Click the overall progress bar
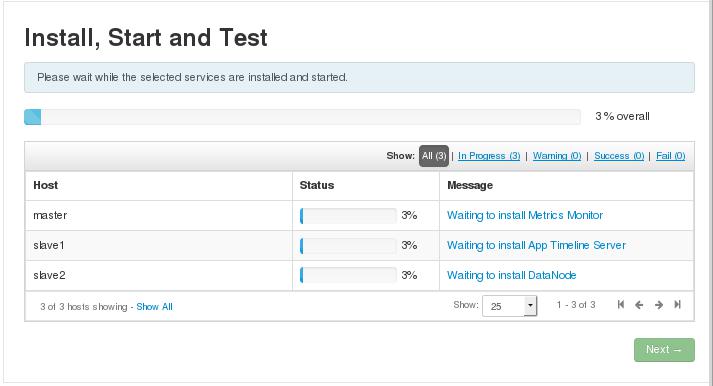The width and height of the screenshot is (713, 386). point(302,117)
